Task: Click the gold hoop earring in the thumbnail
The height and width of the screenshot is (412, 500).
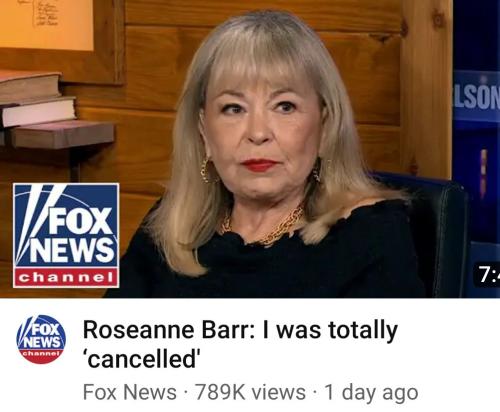Action: [x=207, y=171]
